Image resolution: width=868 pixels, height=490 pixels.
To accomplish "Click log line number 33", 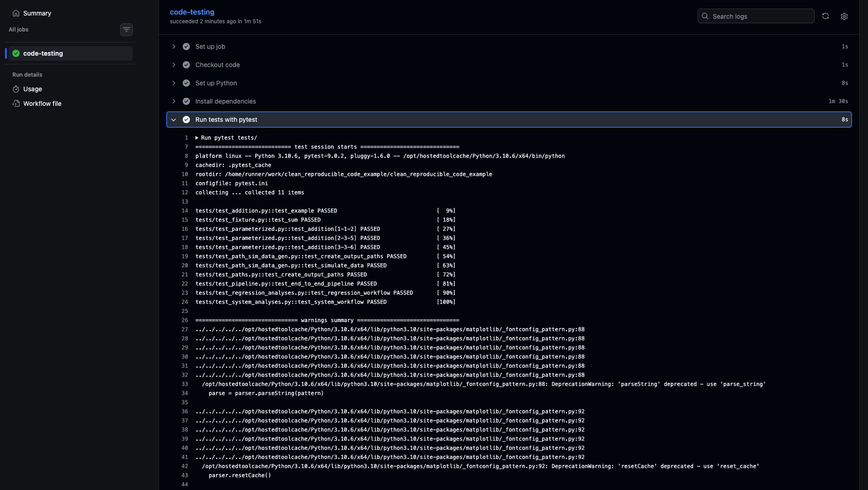I will (x=184, y=384).
